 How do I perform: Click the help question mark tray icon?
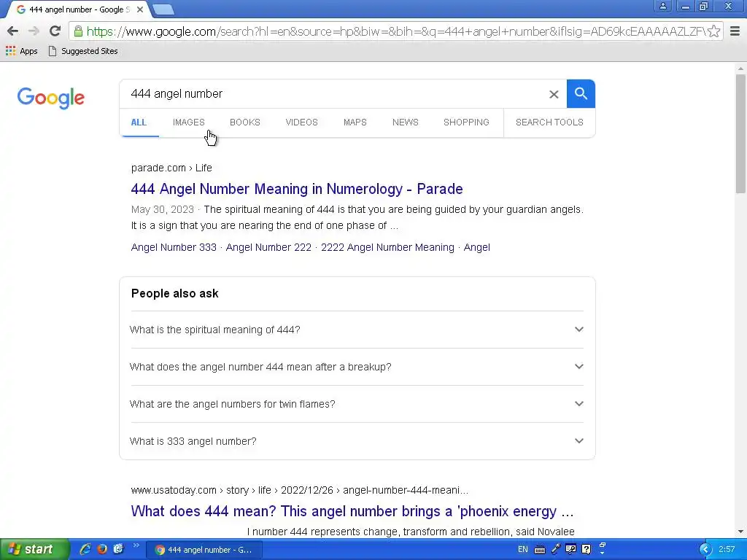[x=587, y=550]
